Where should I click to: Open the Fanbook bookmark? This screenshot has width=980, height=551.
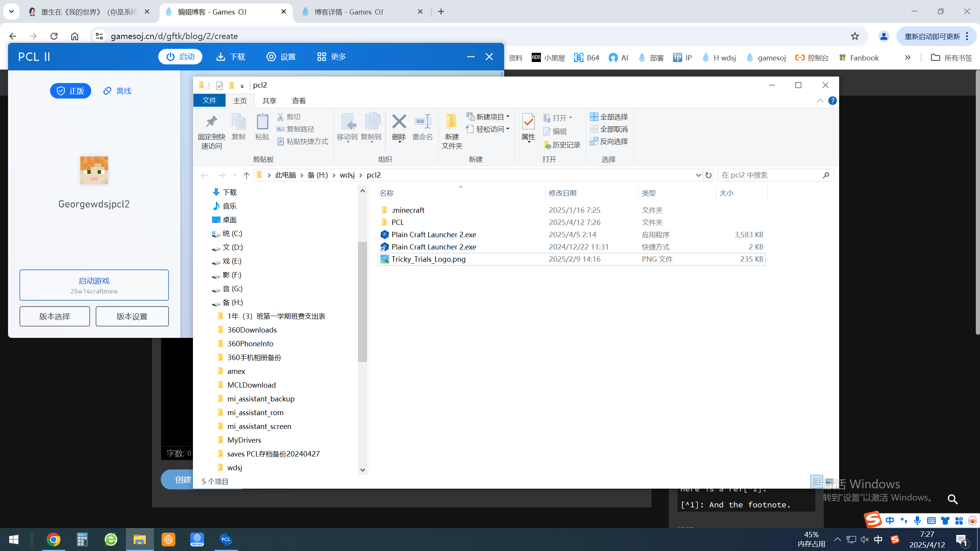click(859, 57)
